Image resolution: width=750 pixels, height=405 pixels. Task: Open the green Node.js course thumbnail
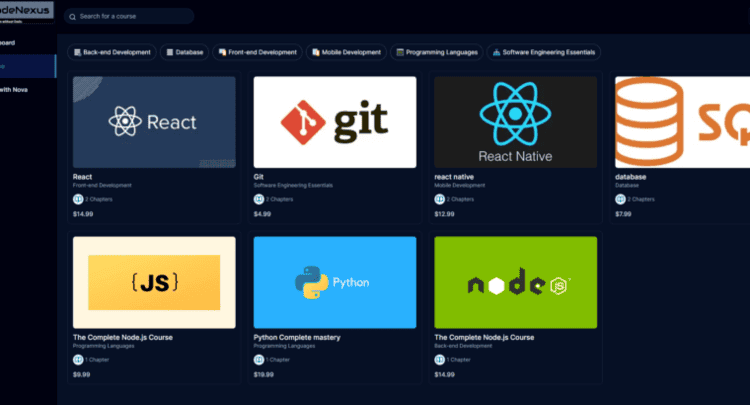click(516, 282)
